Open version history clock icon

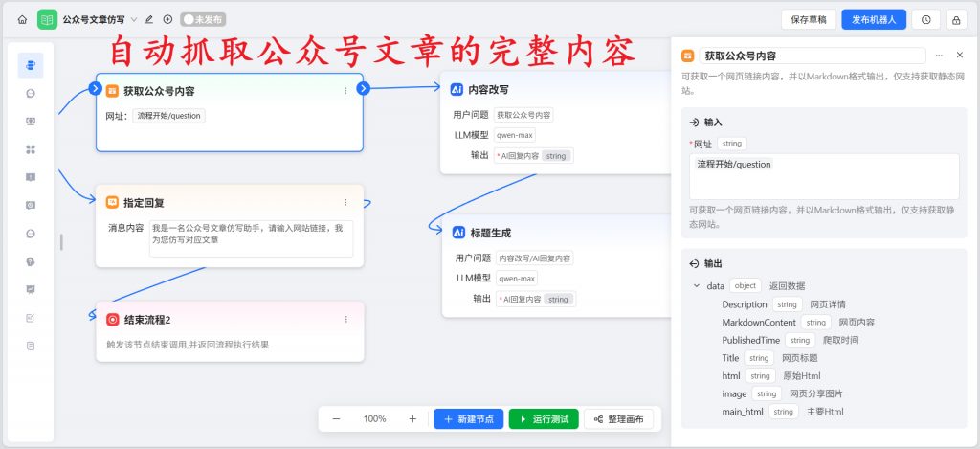tap(925, 19)
